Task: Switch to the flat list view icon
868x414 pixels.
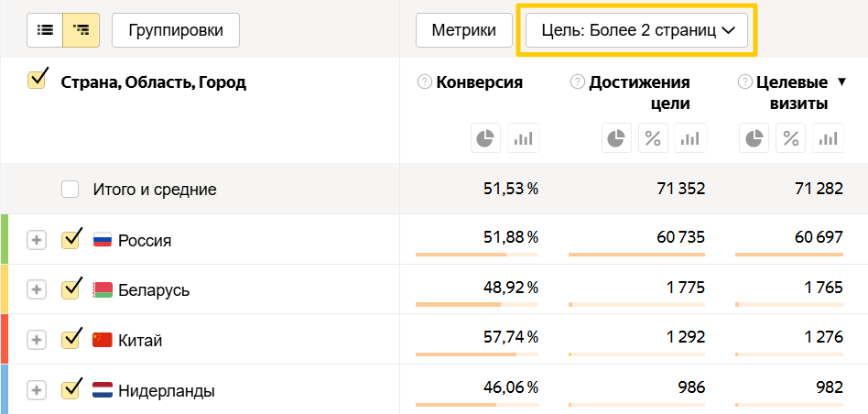Action: click(45, 30)
